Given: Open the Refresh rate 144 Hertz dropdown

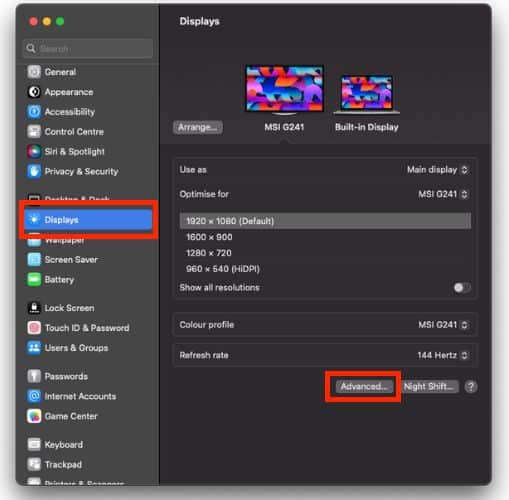Looking at the screenshot, I should 443,355.
